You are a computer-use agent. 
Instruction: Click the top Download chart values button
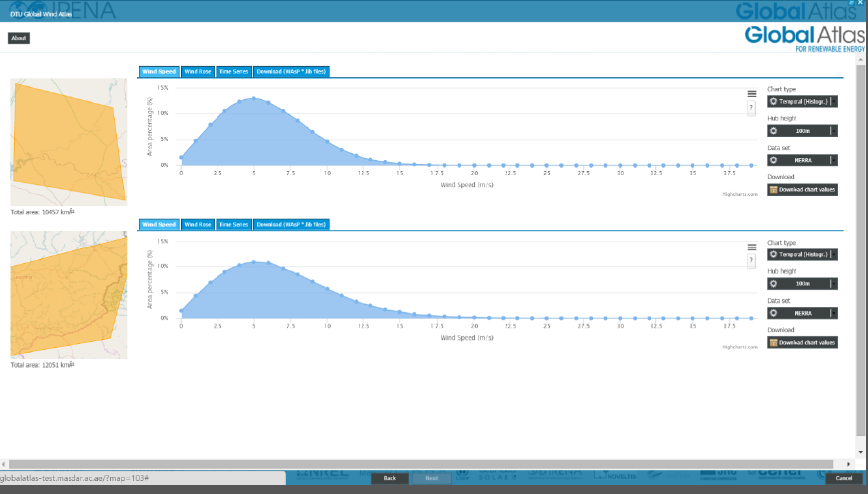[x=802, y=189]
